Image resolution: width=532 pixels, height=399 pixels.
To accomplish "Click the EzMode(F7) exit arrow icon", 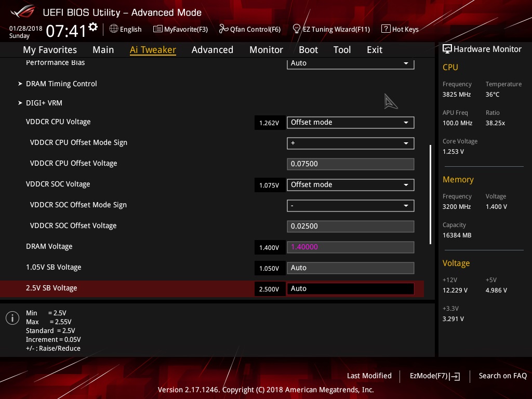I will [455, 376].
